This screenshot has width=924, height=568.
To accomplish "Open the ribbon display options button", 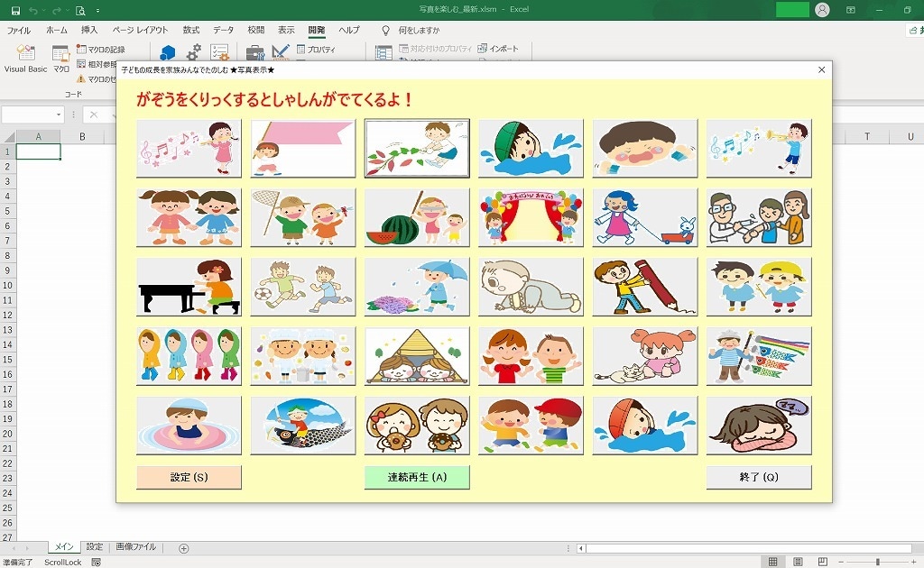I will (850, 10).
